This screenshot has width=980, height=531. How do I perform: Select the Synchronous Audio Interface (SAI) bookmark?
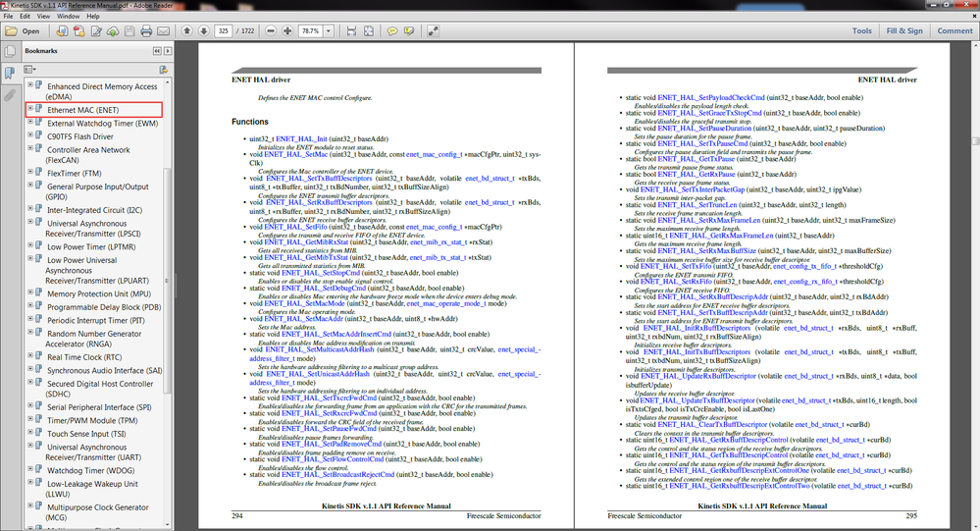point(104,370)
